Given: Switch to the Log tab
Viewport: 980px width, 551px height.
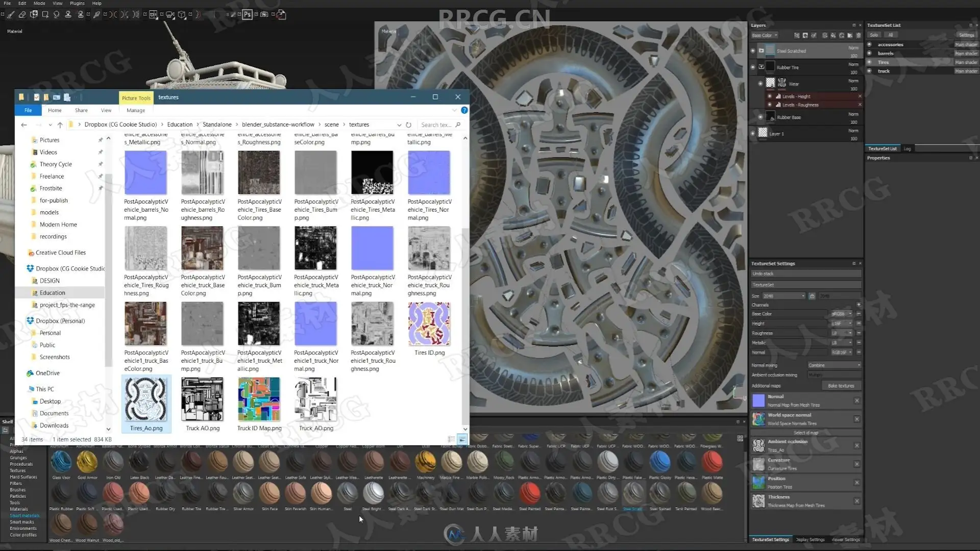Looking at the screenshot, I should point(907,148).
